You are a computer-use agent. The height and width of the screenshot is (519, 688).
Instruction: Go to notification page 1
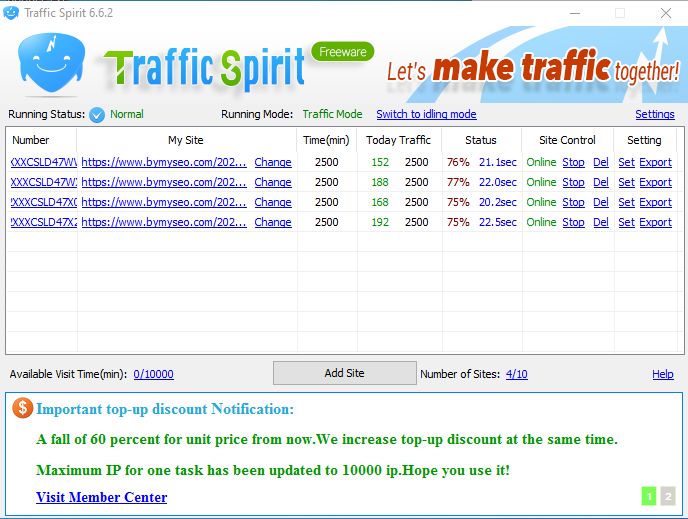click(649, 496)
